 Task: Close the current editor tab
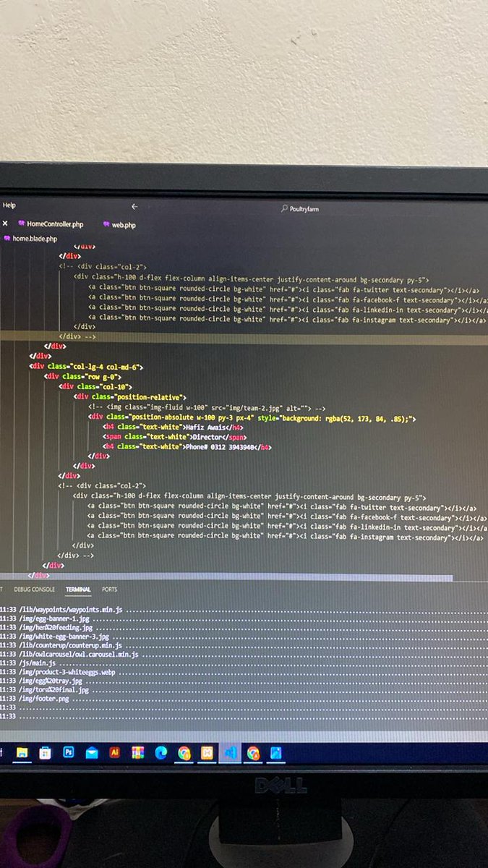pyautogui.click(x=5, y=224)
